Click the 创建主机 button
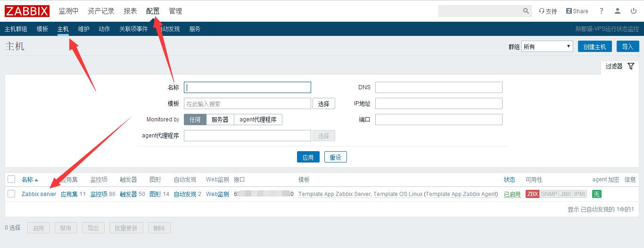This screenshot has height=248, width=644. click(x=594, y=46)
